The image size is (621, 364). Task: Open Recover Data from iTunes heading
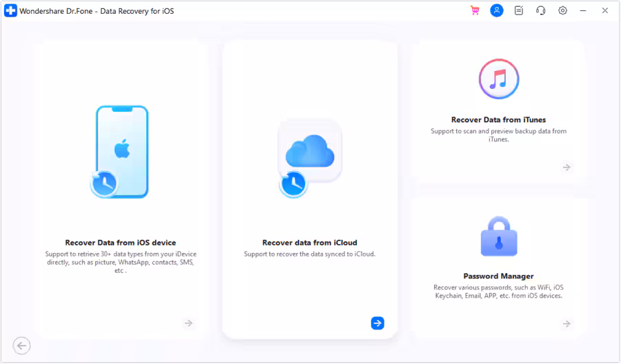[x=499, y=119]
